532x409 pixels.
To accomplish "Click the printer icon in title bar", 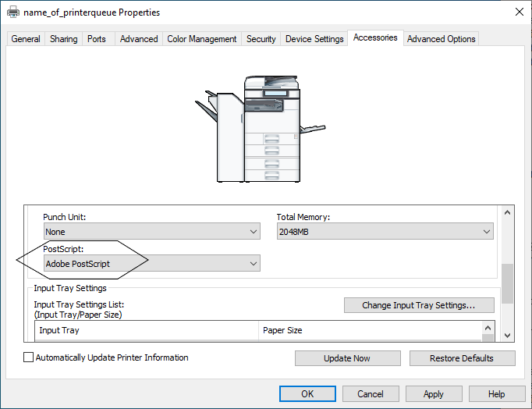I will coord(13,12).
